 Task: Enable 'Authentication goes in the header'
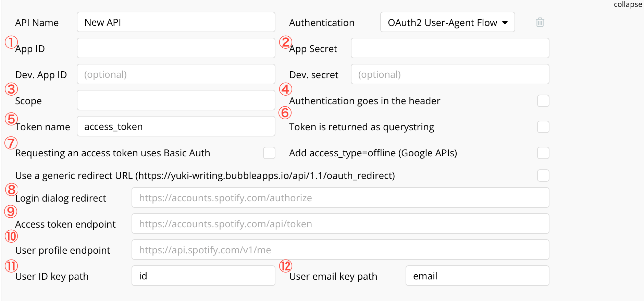[543, 100]
